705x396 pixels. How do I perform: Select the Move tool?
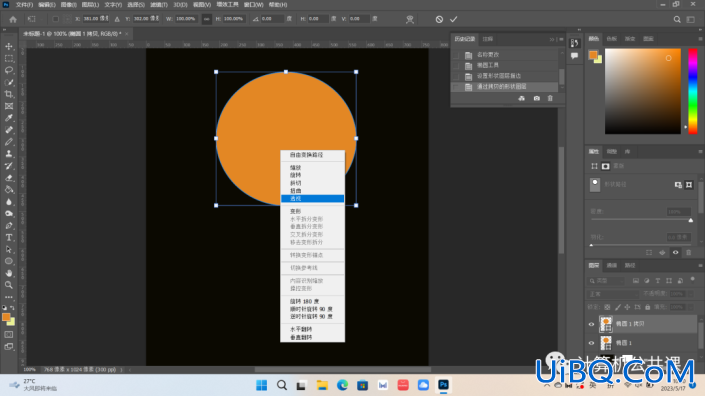(x=9, y=46)
